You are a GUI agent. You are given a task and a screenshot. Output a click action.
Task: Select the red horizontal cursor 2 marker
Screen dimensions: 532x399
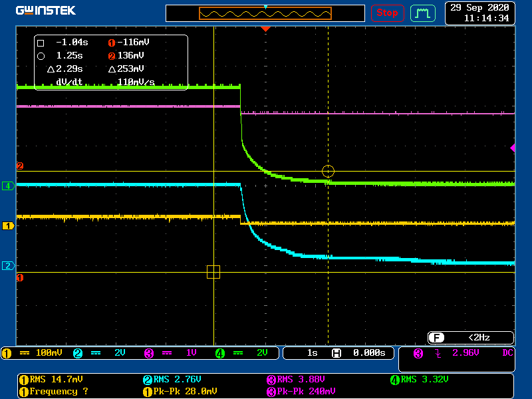[20, 166]
